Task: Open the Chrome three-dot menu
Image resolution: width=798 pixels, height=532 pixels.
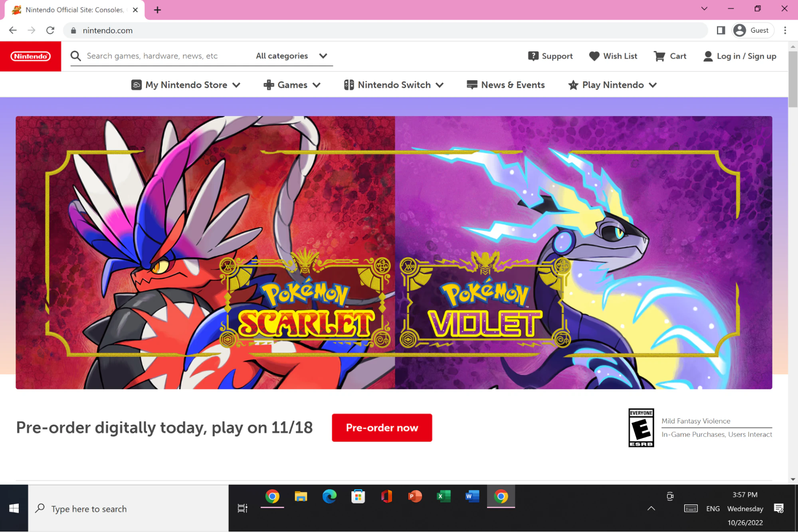Action: coord(785,30)
